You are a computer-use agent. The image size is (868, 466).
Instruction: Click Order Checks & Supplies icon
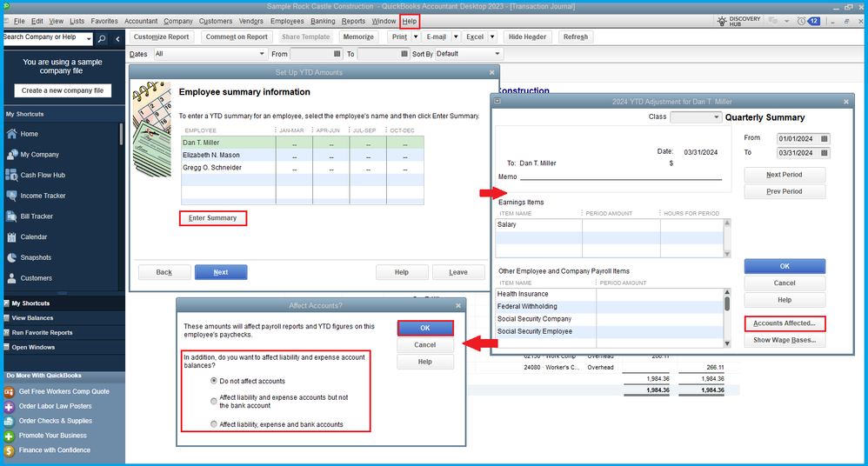[9, 421]
